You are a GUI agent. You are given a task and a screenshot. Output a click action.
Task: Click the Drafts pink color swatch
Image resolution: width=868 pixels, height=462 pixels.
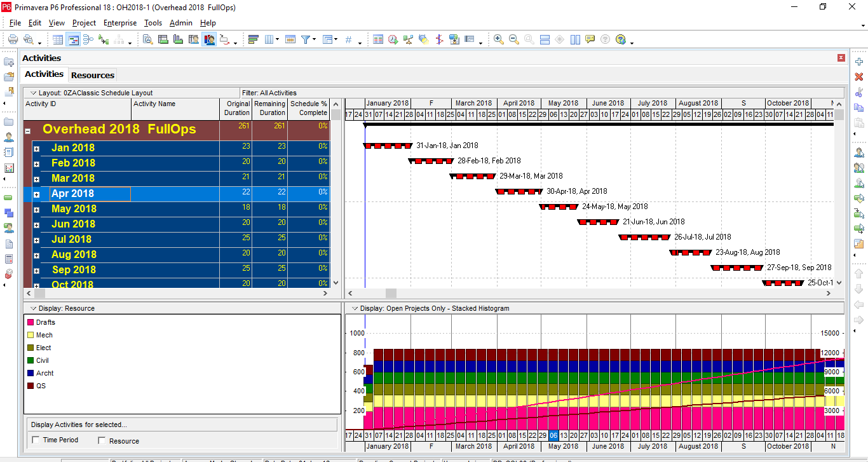tap(30, 322)
